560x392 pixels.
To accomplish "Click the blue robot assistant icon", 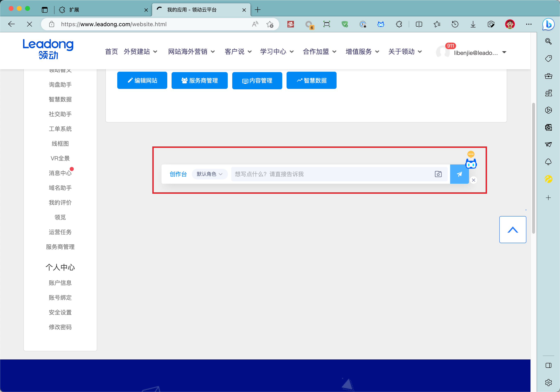I will pyautogui.click(x=471, y=164).
